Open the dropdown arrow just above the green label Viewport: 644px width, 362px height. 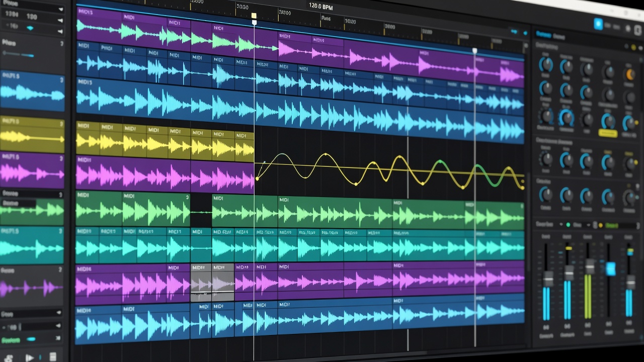(57, 327)
